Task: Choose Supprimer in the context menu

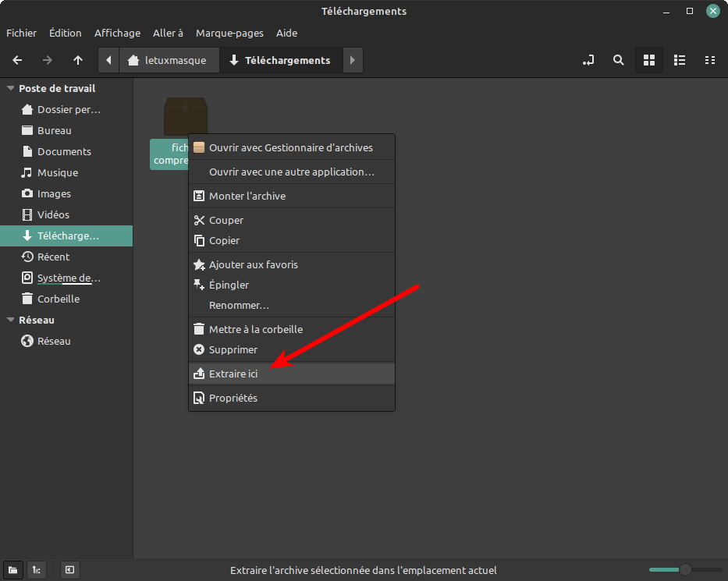Action: point(292,350)
